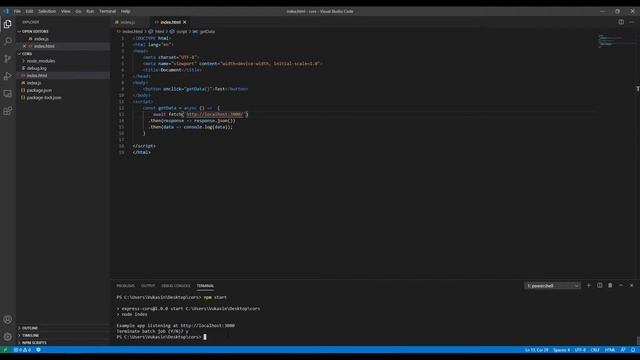Open errors and warnings count in status bar
This screenshot has height=360, width=640.
pyautogui.click(x=22, y=350)
